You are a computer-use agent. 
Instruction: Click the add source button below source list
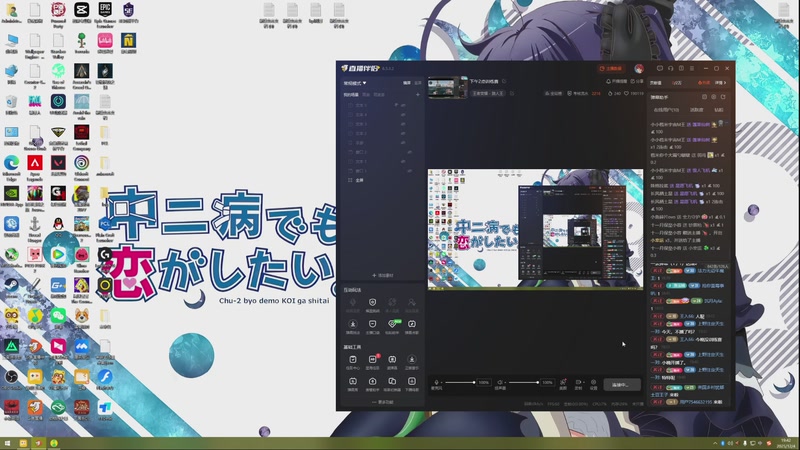click(x=383, y=276)
